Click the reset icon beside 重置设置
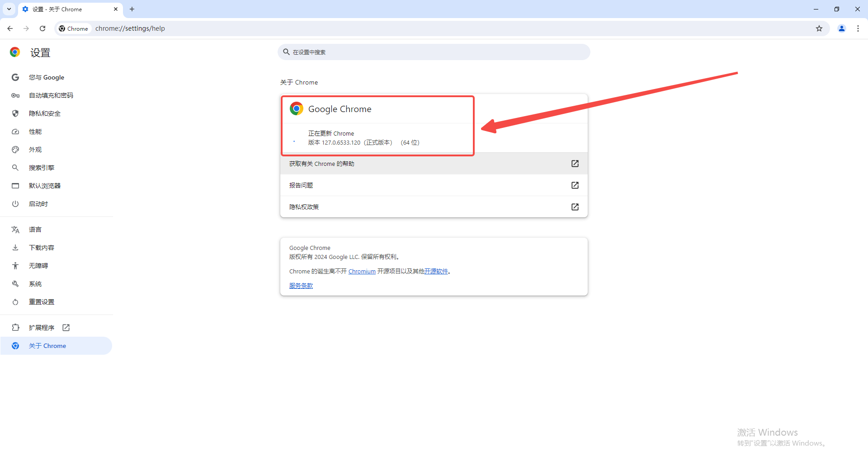Image resolution: width=868 pixels, height=470 pixels. click(x=15, y=302)
